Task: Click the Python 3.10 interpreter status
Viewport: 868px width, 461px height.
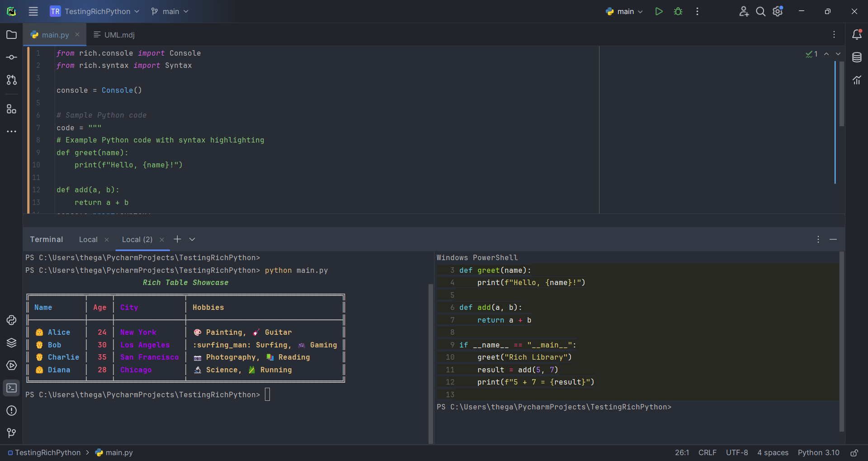Action: pos(818,453)
